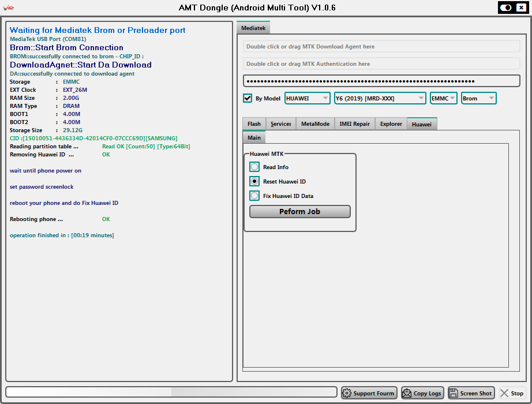The image size is (532, 404).
Task: Switch to the Flash tab
Action: point(254,124)
